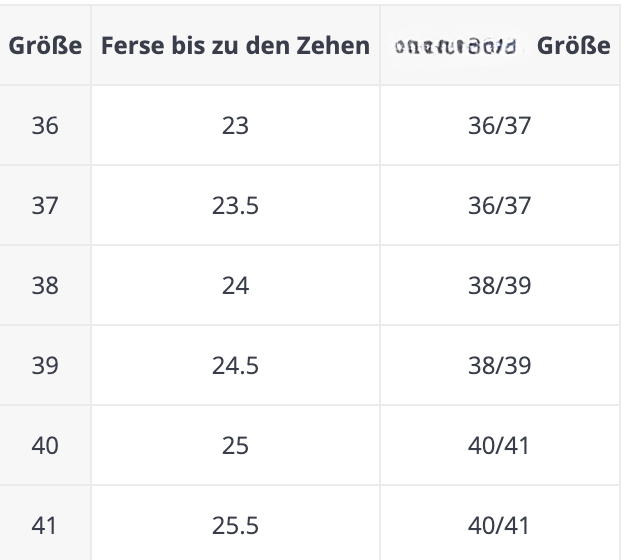Viewport: 626px width, 560px height.
Task: Select the heel-to-toe value 23
Action: point(236,125)
